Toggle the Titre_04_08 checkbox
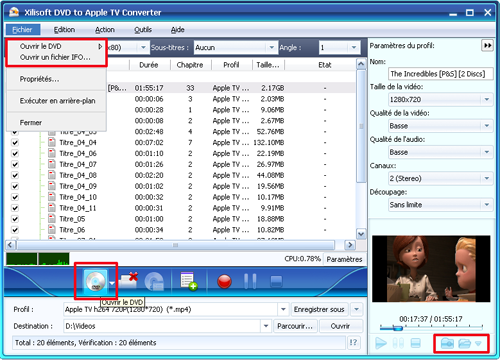Screen dimensions: 500x360 click(15, 175)
